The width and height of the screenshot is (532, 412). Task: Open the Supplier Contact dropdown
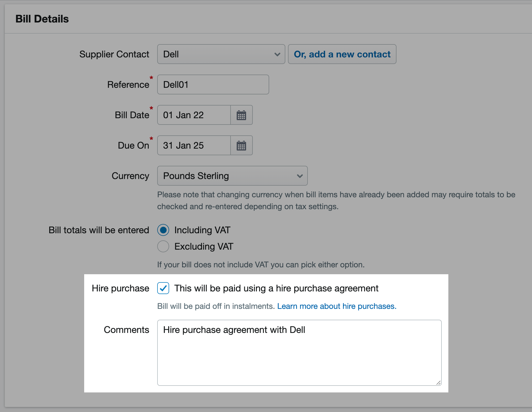pos(221,54)
